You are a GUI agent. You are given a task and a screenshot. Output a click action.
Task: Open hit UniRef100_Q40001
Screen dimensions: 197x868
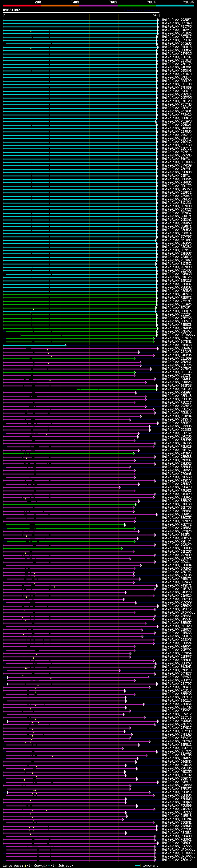click(177, 128)
